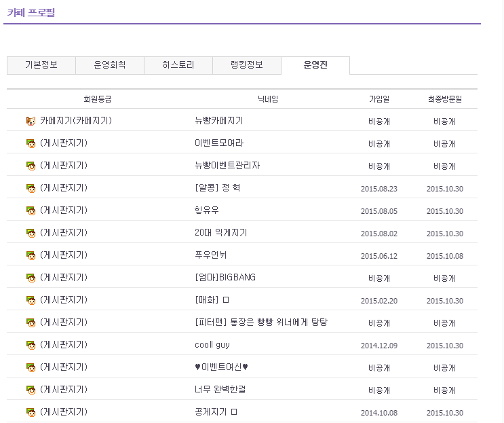The height and width of the screenshot is (423, 504).
Task: Click join date 2015.08.05
Action: (x=379, y=211)
